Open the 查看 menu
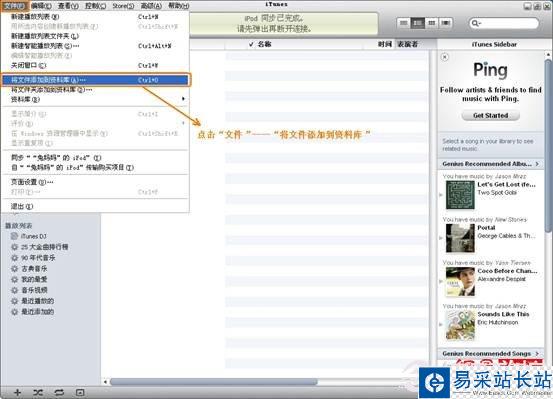Image resolution: width=553 pixels, height=399 pixels. tap(68, 6)
